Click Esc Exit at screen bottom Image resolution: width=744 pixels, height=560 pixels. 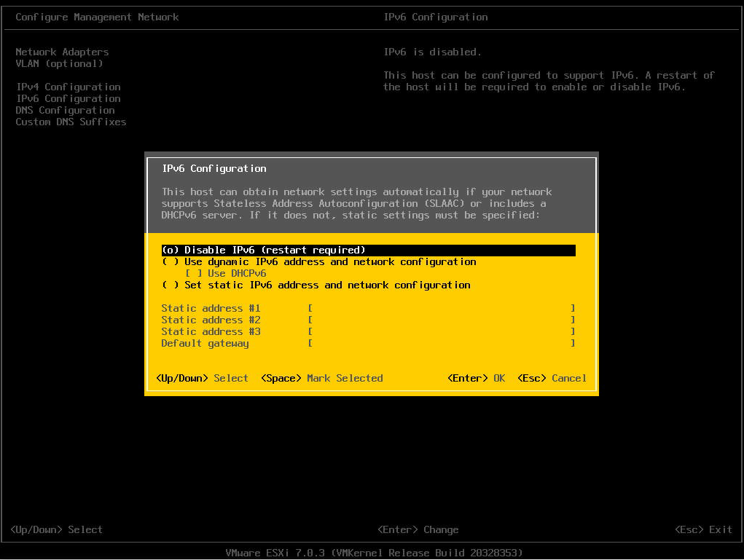(703, 529)
